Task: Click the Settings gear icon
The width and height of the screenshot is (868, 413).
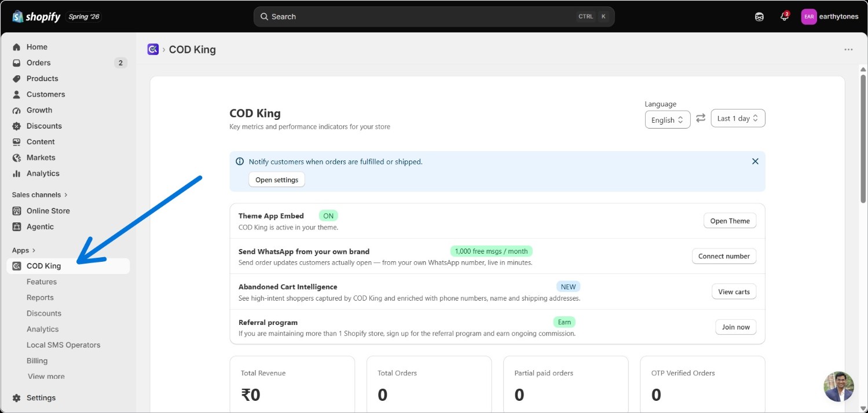Action: point(16,398)
